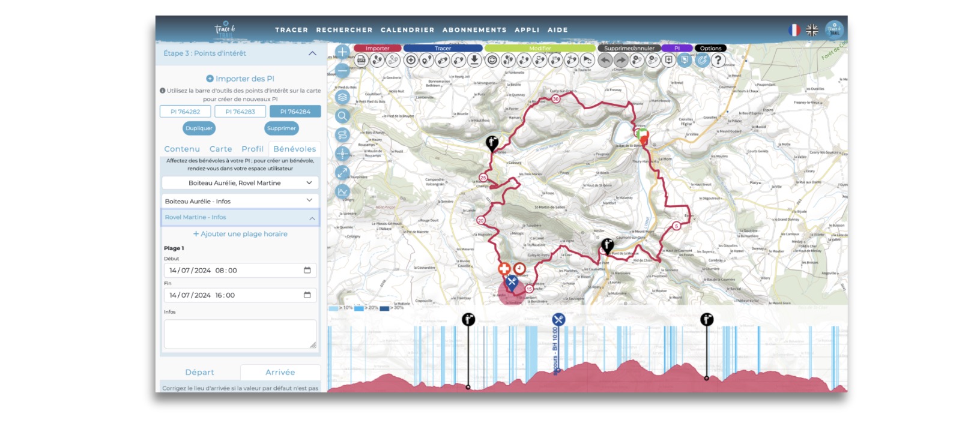Click the download track icon in Tracer
Image resolution: width=980 pixels, height=432 pixels.
(474, 60)
